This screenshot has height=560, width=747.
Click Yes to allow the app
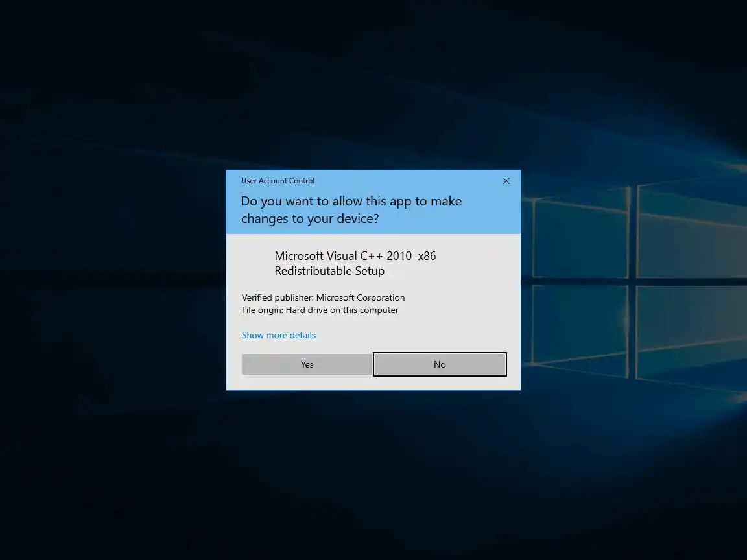click(307, 364)
